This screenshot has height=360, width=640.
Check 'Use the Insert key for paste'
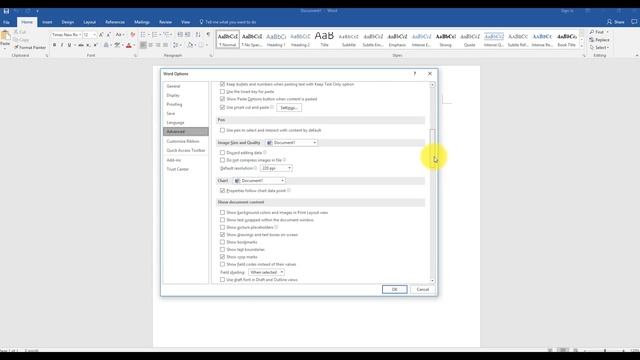(x=222, y=92)
